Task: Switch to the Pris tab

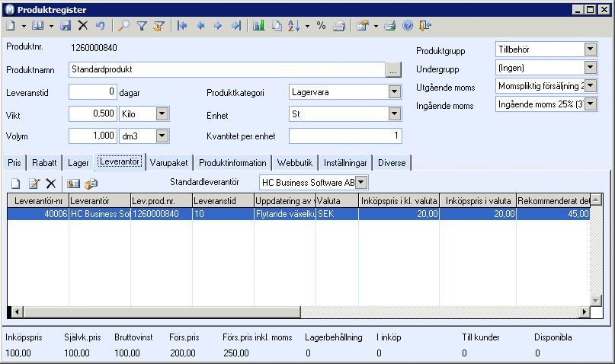Action: tap(14, 163)
